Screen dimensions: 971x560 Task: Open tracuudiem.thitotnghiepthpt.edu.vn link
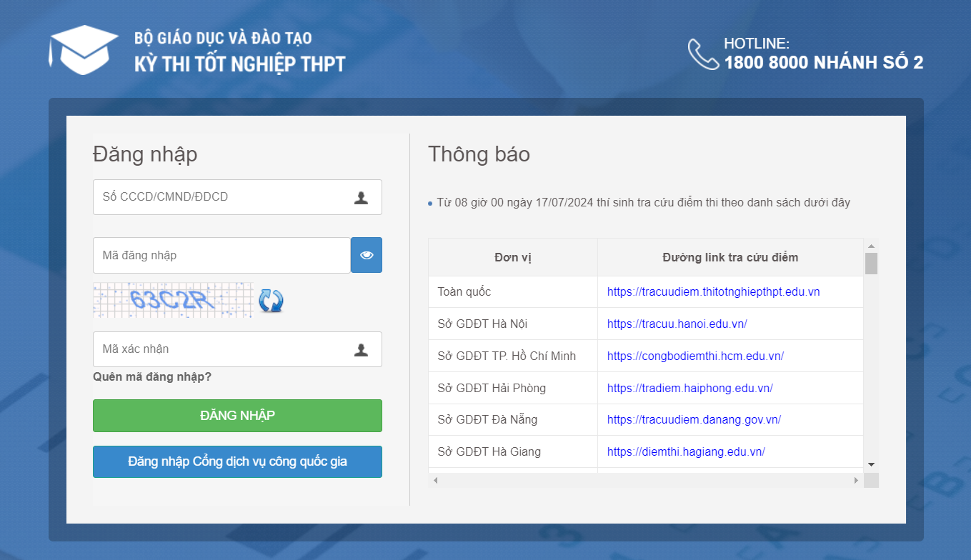713,292
